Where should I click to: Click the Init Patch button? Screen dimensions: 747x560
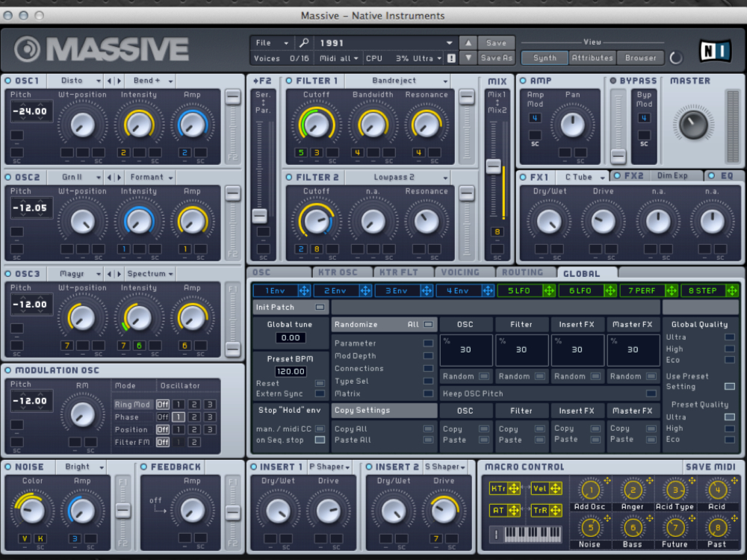click(x=290, y=307)
